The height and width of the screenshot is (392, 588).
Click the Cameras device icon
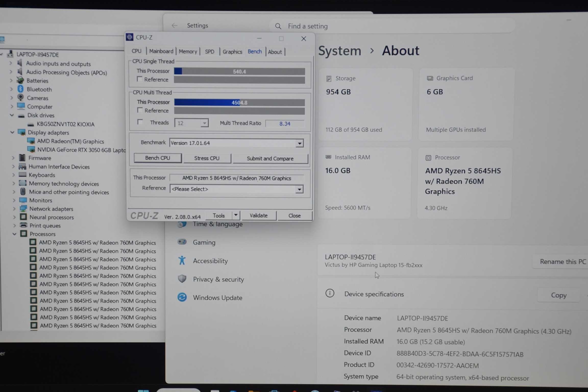tap(21, 98)
